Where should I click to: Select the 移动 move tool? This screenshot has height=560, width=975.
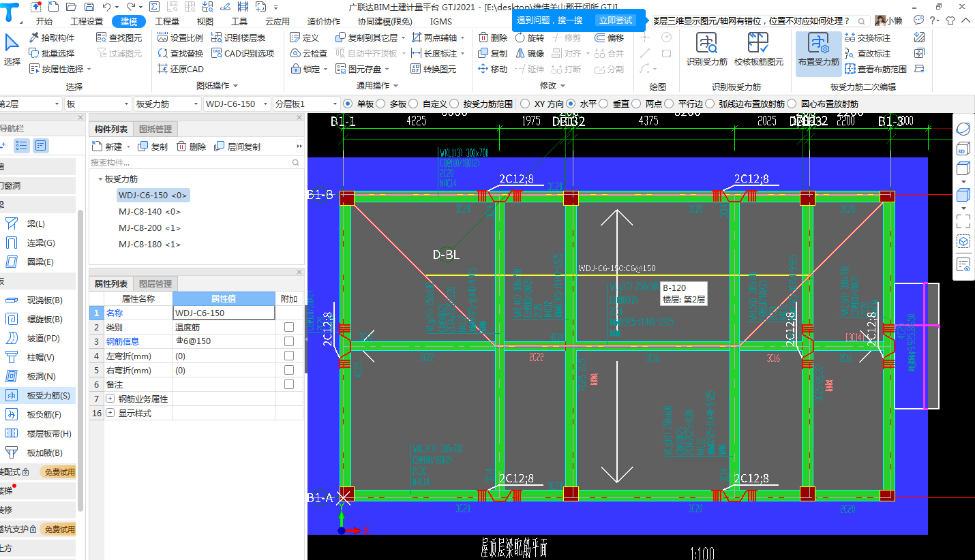(x=492, y=69)
